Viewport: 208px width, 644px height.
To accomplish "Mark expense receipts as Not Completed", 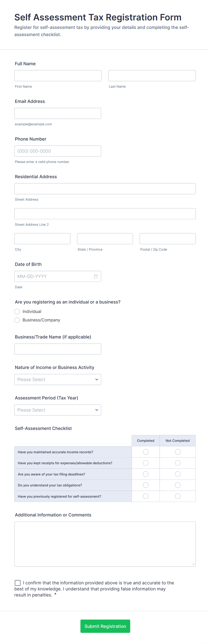I will tap(178, 463).
